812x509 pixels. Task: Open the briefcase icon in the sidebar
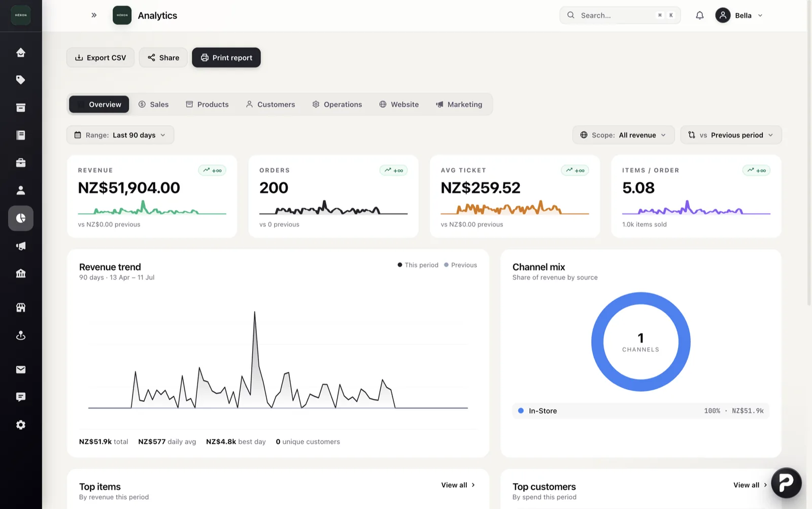21,163
